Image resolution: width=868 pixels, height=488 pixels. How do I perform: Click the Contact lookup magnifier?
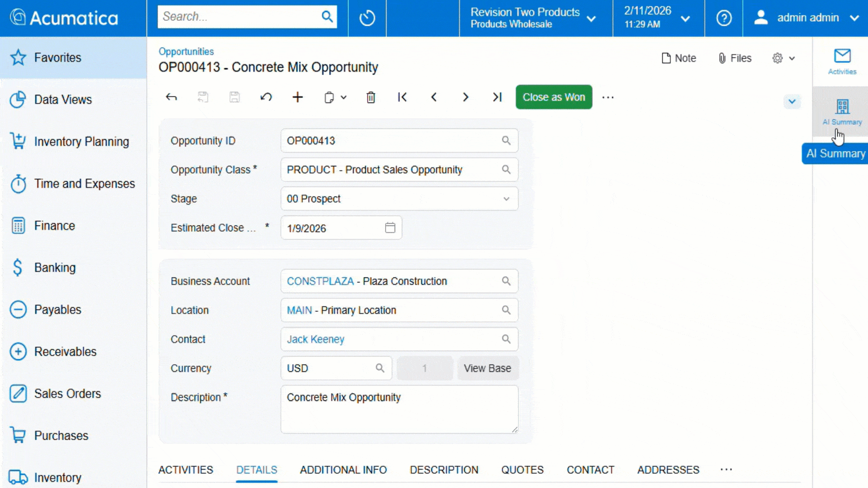506,339
